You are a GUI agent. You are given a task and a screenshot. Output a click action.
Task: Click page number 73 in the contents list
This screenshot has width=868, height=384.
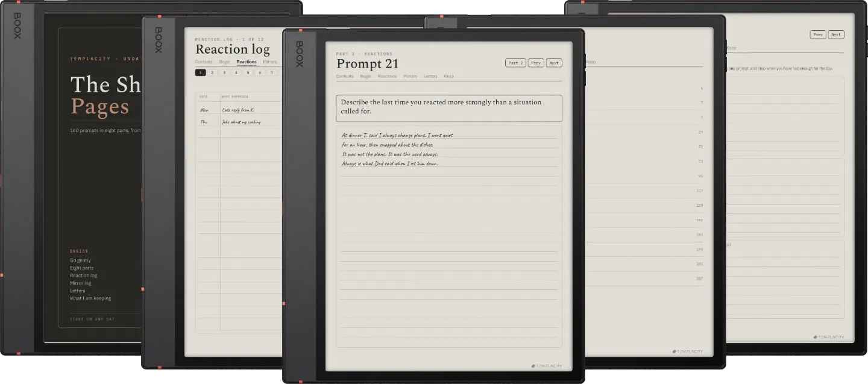[x=700, y=161]
